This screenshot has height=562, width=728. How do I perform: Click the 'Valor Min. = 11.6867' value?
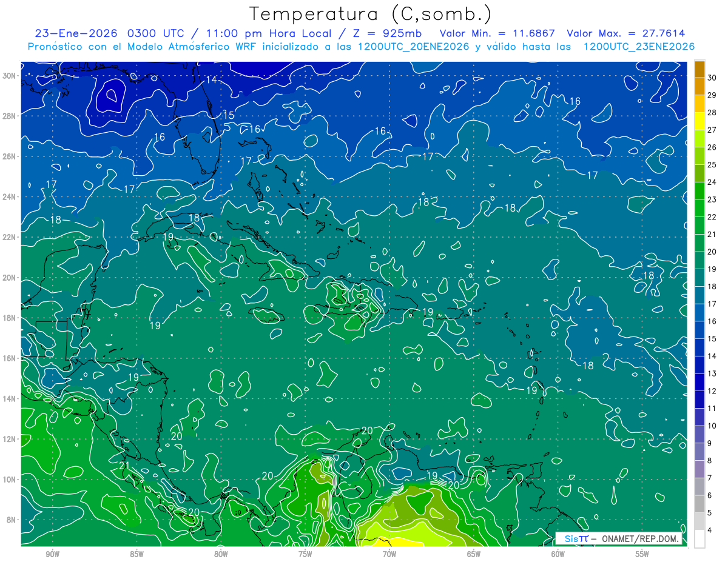pyautogui.click(x=497, y=33)
